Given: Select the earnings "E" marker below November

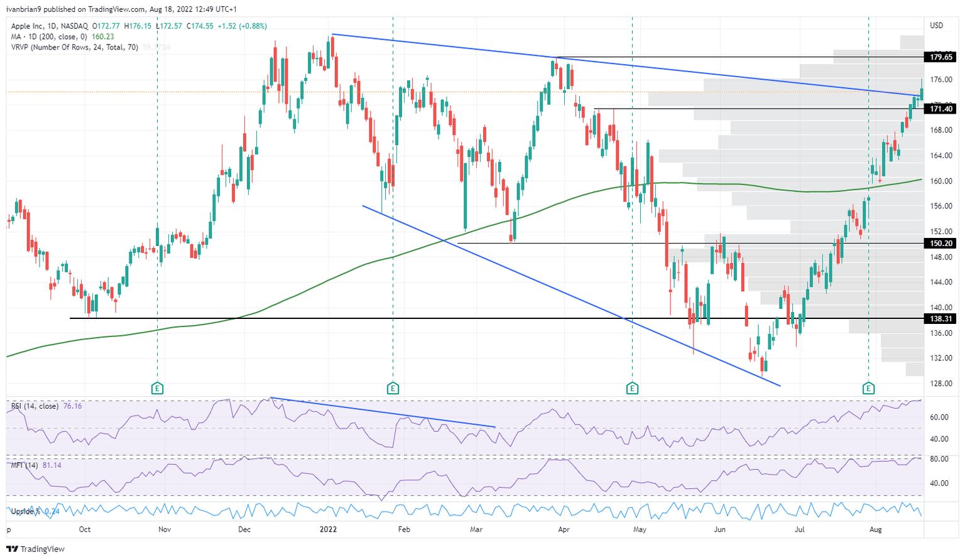Looking at the screenshot, I should click(x=157, y=387).
